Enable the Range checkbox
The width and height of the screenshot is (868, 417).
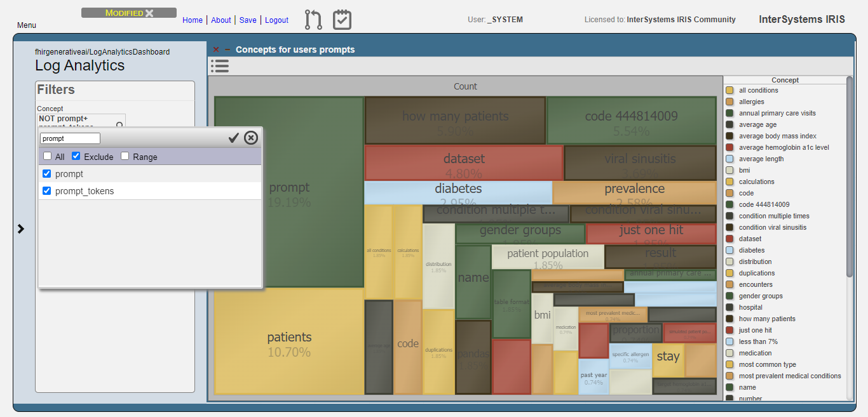[125, 156]
